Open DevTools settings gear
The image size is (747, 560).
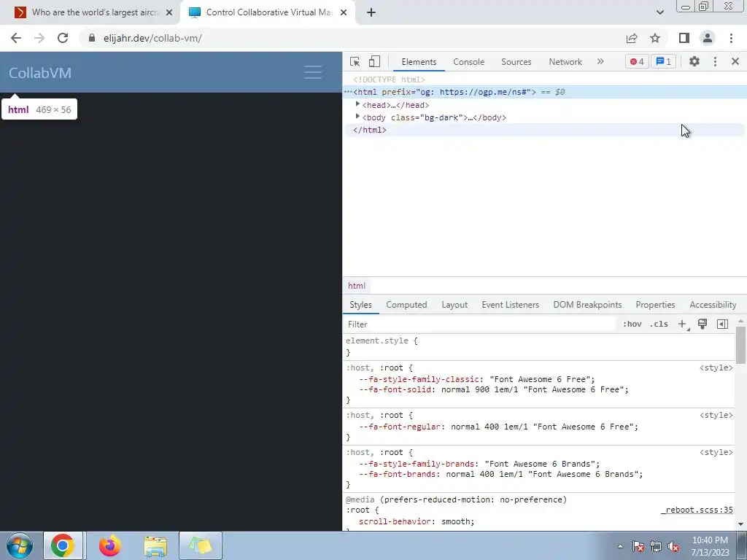pyautogui.click(x=694, y=61)
